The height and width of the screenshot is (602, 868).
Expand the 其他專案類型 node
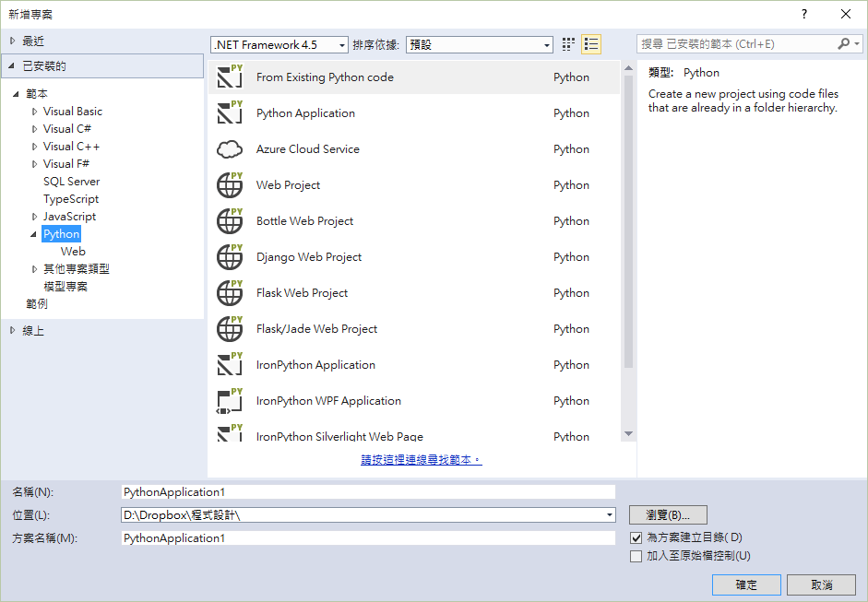tap(34, 269)
